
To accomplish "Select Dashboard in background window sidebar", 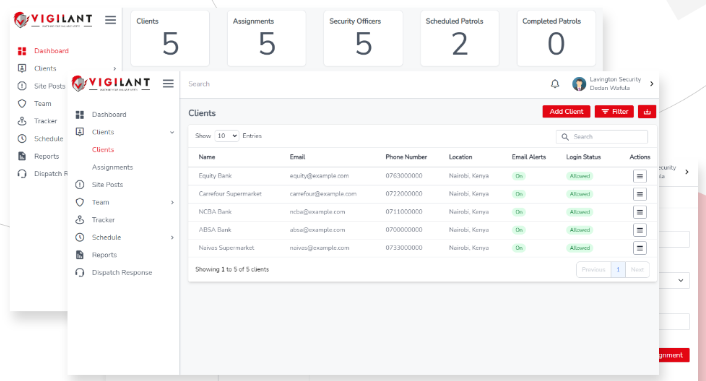I will (x=51, y=51).
